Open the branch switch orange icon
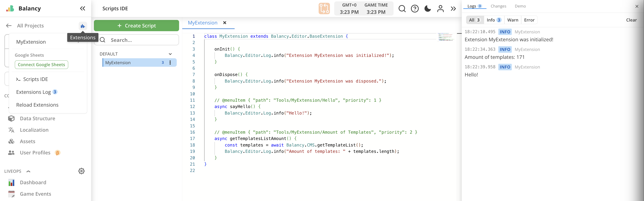This screenshot has width=644, height=201. pyautogui.click(x=324, y=8)
